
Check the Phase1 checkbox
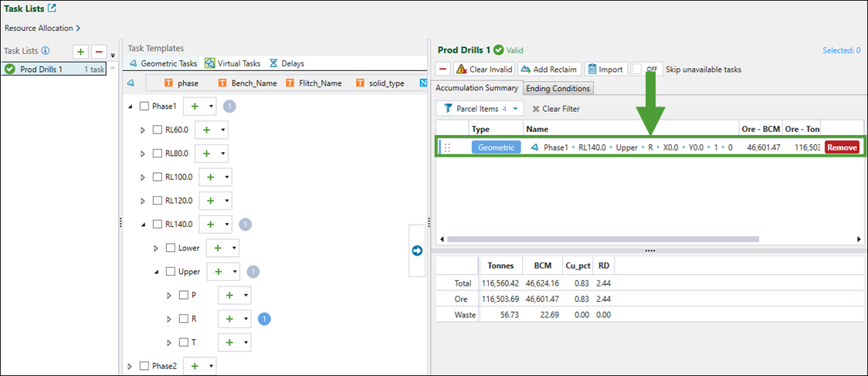(144, 107)
